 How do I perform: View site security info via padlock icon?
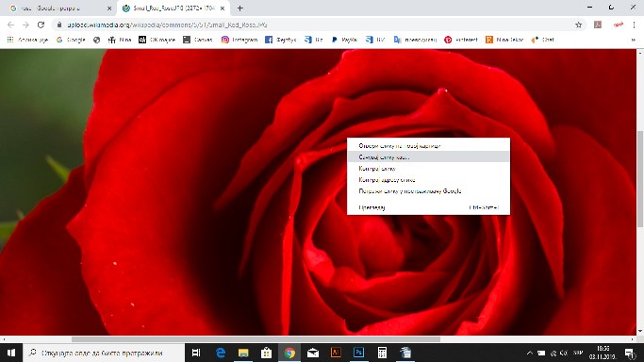(59, 25)
